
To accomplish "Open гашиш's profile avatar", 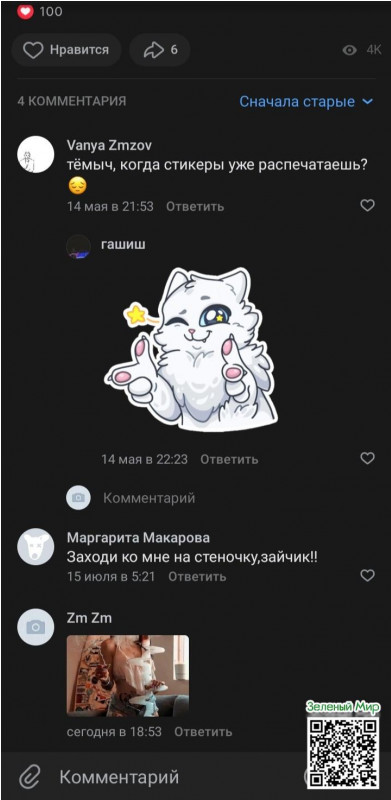I will tap(79, 247).
